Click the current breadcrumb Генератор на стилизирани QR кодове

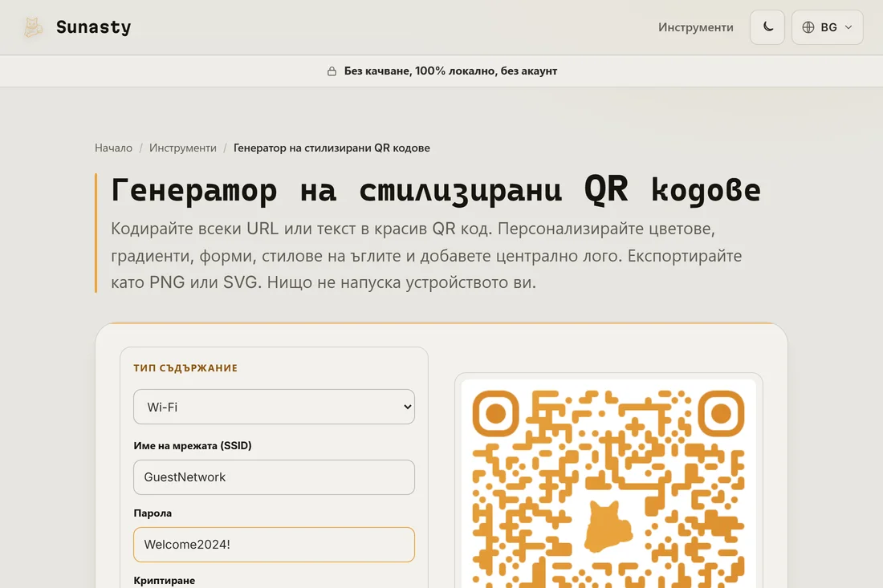tap(332, 148)
